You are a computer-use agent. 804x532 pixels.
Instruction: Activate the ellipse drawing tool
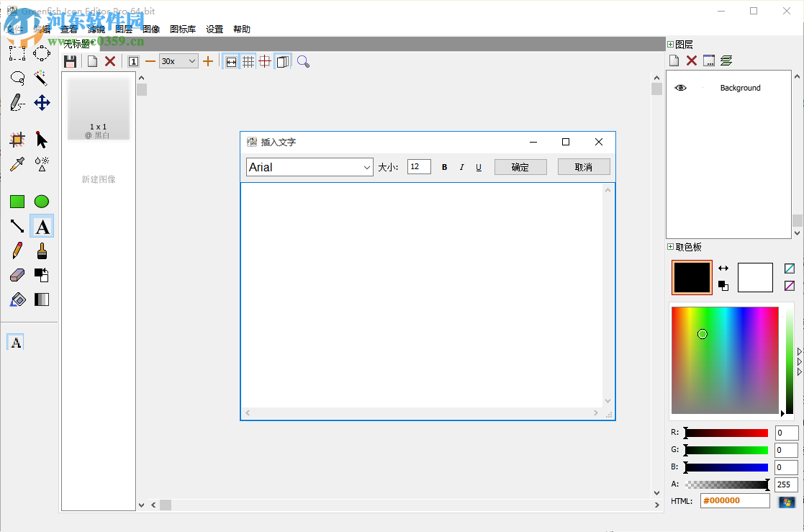41,202
